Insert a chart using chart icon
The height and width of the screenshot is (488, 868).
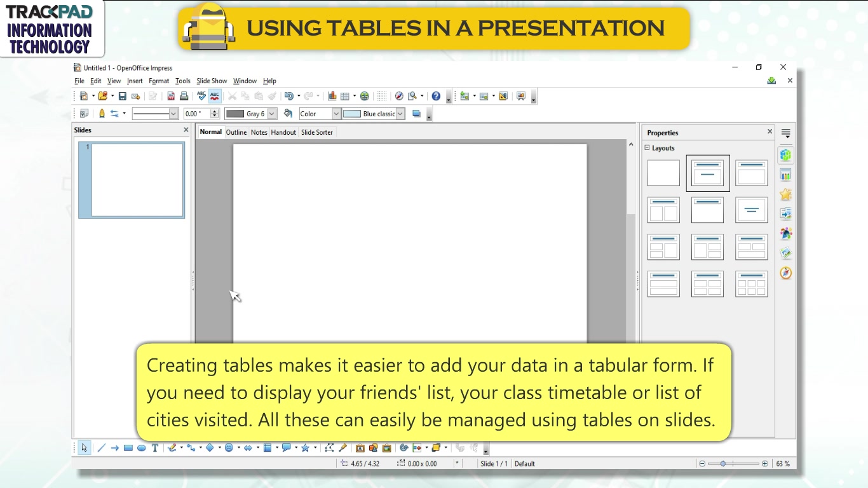[x=332, y=97]
